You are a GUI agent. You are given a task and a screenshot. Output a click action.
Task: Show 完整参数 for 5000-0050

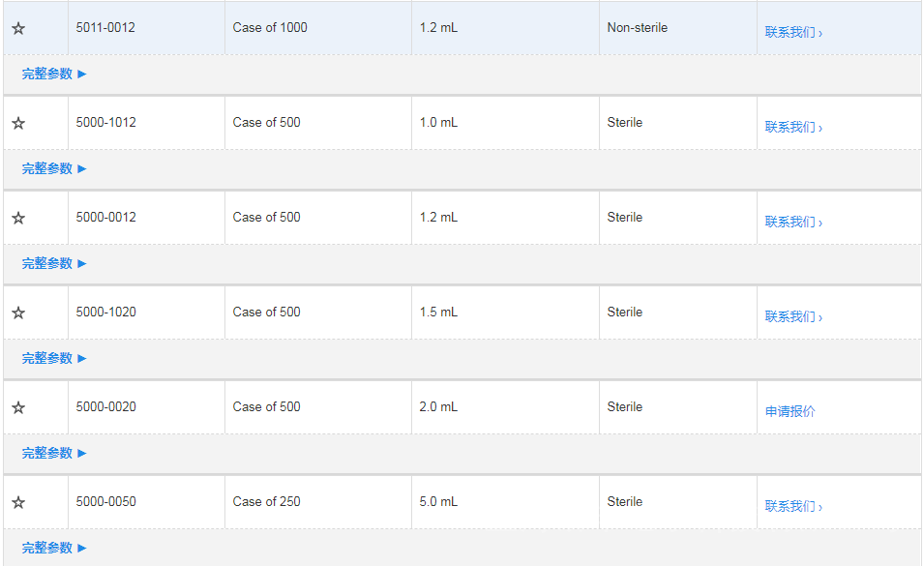(x=54, y=548)
